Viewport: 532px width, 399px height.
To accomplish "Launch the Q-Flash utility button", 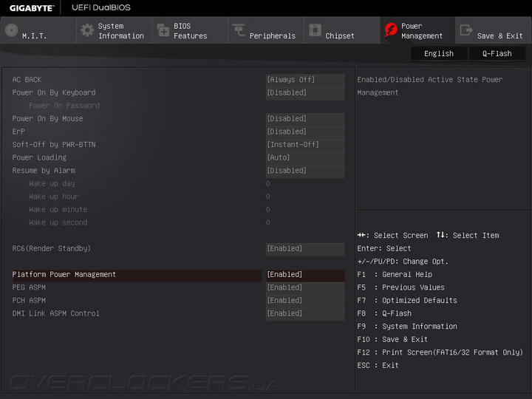I will pos(497,54).
